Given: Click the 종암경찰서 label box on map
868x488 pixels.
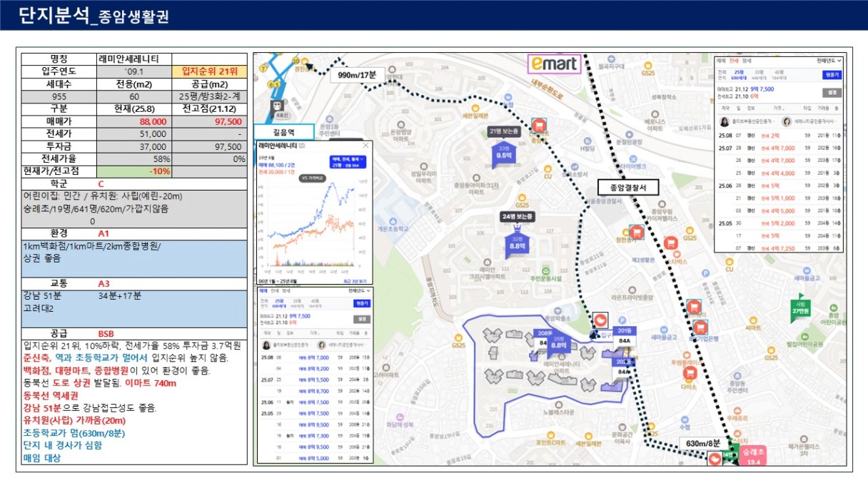Looking at the screenshot, I should [627, 187].
